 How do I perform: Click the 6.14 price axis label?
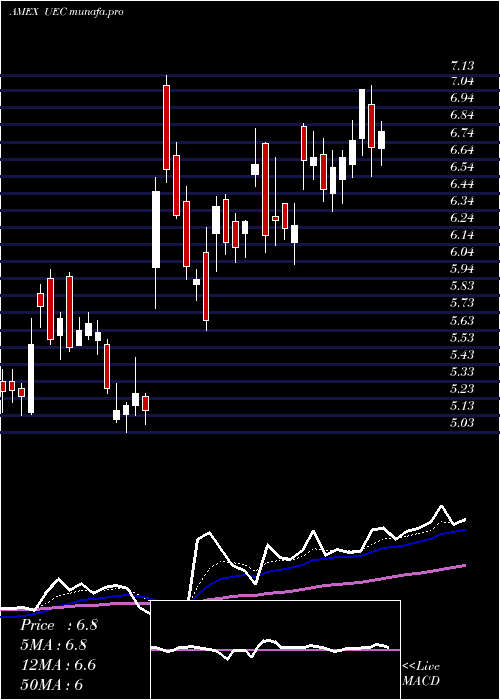(x=462, y=235)
